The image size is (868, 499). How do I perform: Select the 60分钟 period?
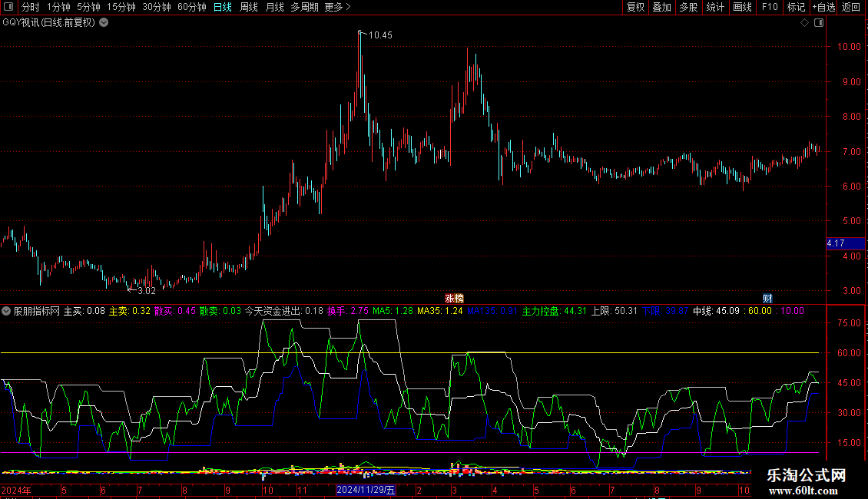pos(192,7)
